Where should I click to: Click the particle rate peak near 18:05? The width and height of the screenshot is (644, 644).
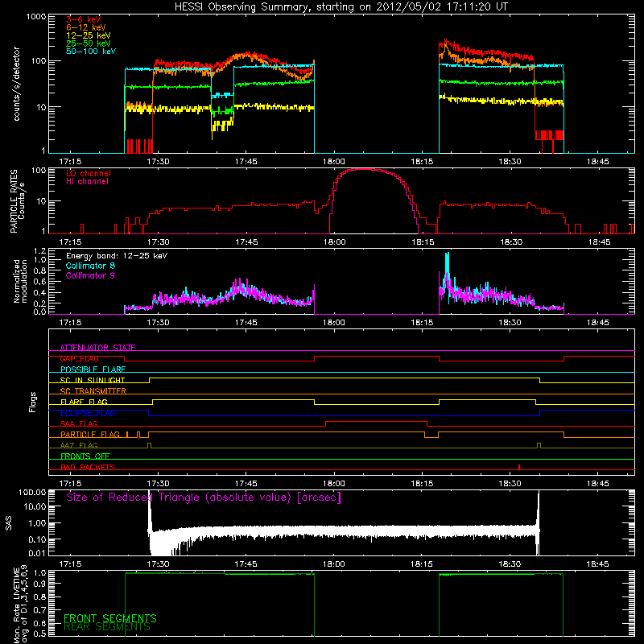click(x=364, y=169)
